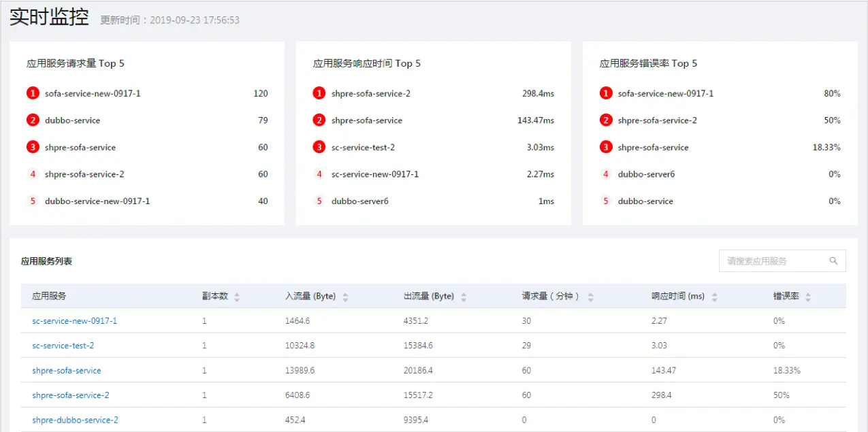The image size is (868, 432).
Task: Select shpre-sofa-service-2 in response time Top 5
Action: [371, 93]
